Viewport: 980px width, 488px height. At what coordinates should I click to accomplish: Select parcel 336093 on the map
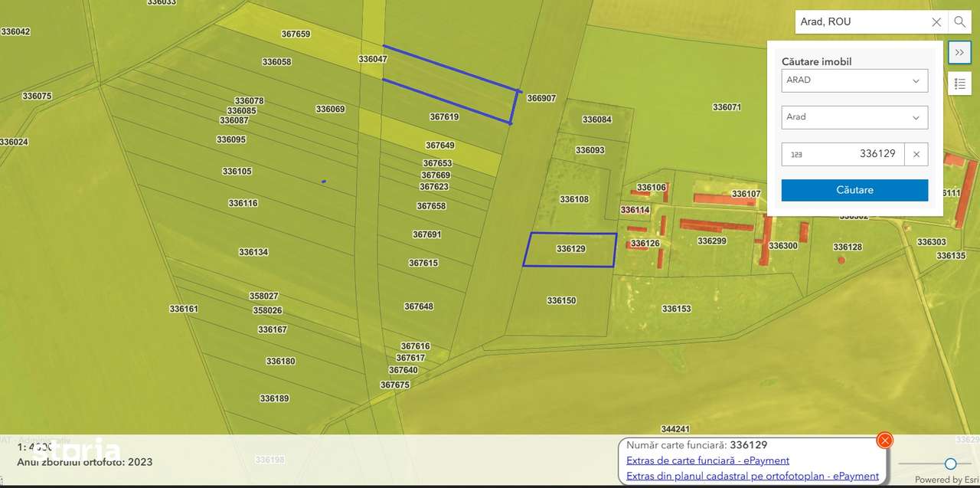pos(590,150)
